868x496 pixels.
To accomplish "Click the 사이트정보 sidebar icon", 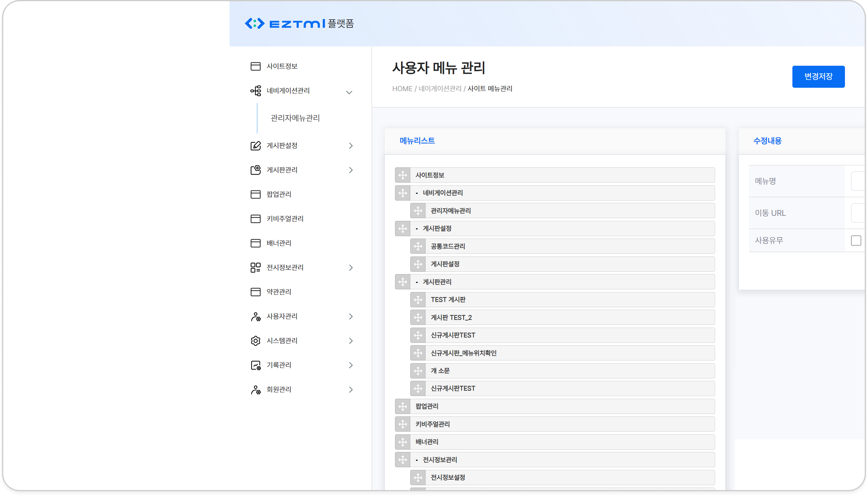I will [255, 66].
